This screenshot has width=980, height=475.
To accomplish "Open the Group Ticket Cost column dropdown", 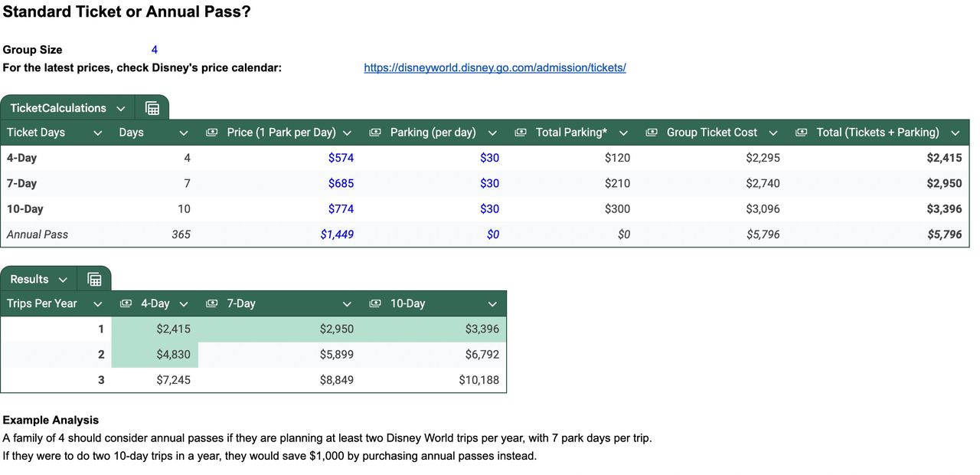I will 773,133.
